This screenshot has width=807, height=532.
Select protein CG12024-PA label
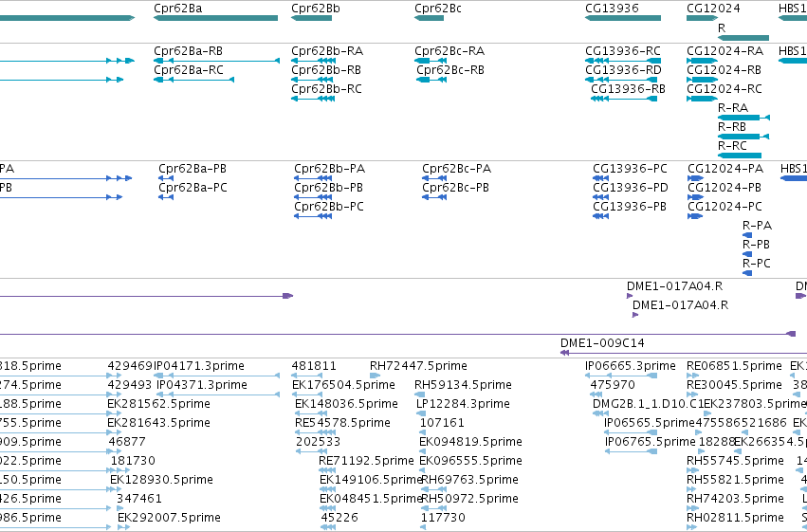point(725,169)
